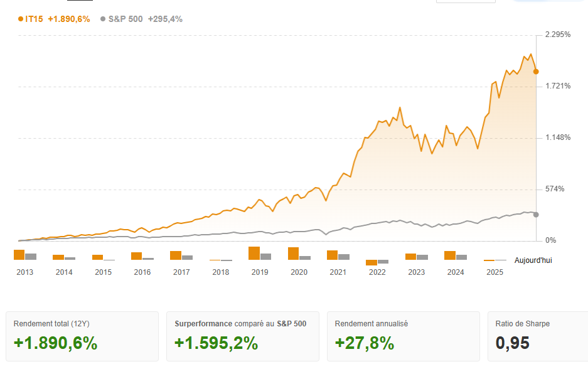Select the 2025 year label

tap(494, 272)
